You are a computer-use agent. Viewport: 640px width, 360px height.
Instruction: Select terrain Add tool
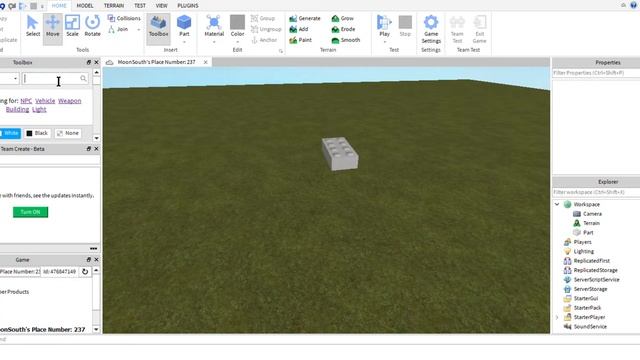[299, 29]
